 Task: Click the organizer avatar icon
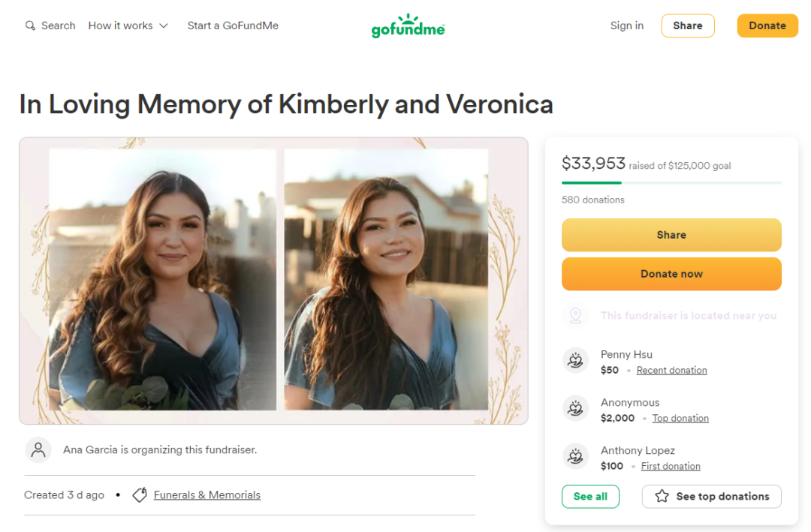[38, 449]
